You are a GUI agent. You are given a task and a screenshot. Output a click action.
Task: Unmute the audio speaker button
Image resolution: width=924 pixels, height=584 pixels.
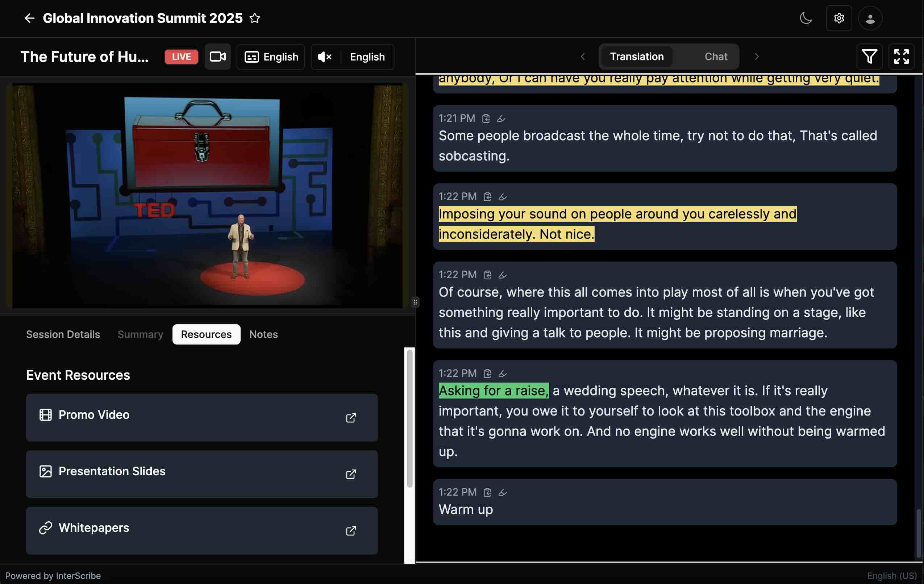pos(325,57)
